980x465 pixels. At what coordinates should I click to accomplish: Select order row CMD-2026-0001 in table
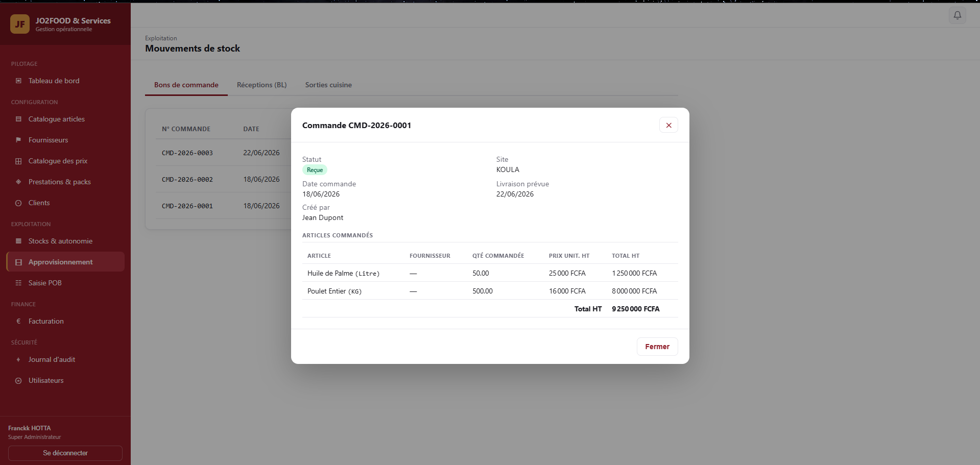(x=223, y=206)
